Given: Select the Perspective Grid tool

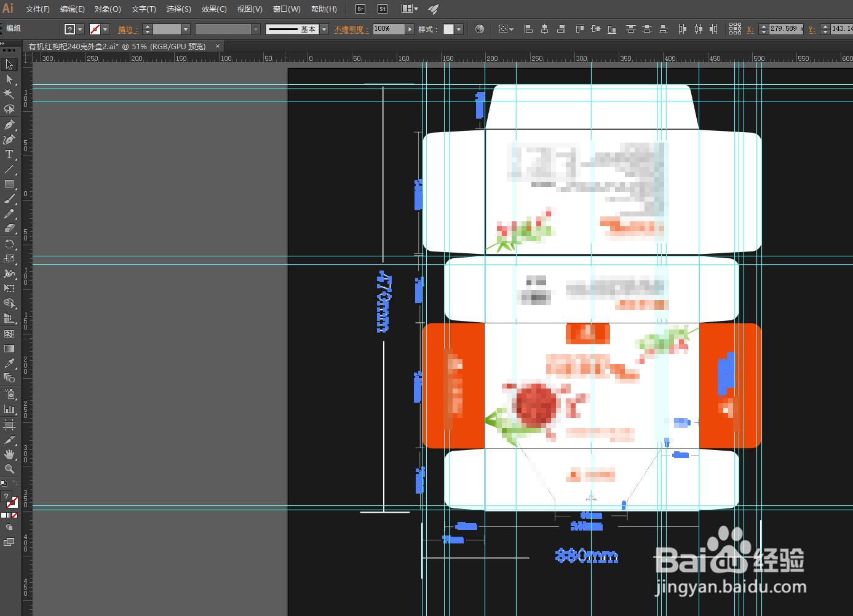Looking at the screenshot, I should (x=9, y=318).
